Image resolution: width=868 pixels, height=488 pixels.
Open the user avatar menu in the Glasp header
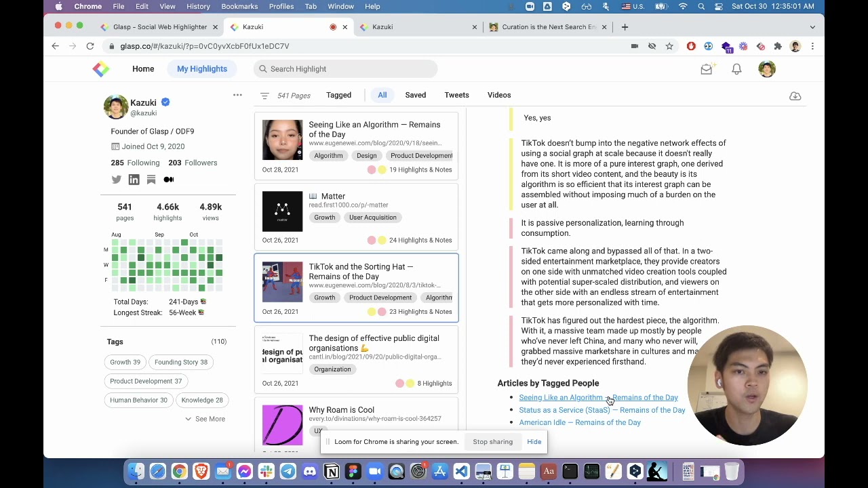point(767,68)
